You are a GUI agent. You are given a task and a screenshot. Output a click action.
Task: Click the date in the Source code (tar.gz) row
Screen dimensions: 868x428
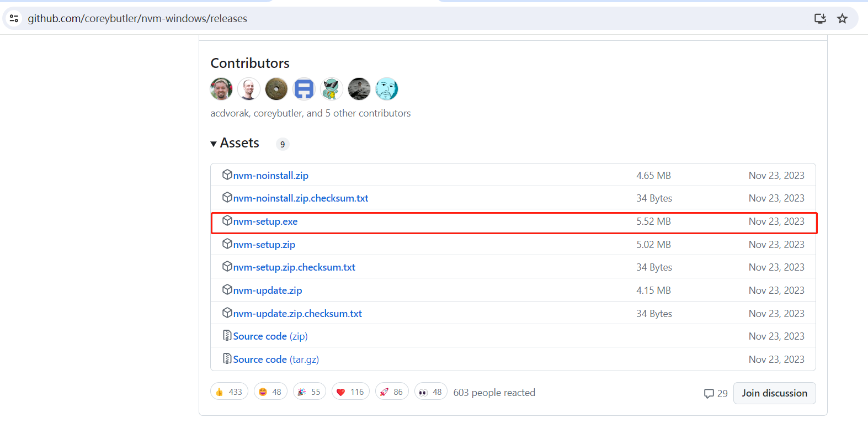coord(777,360)
